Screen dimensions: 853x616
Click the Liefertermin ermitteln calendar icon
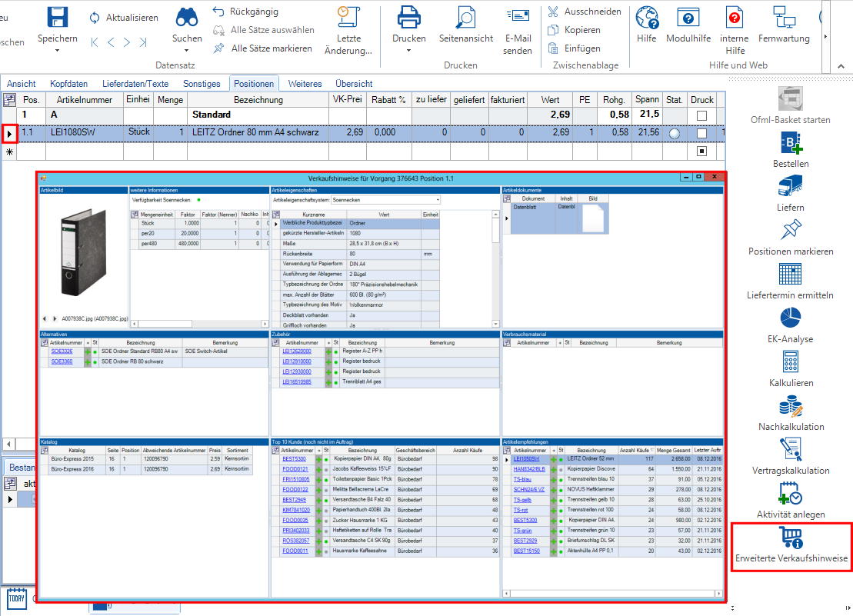point(791,274)
